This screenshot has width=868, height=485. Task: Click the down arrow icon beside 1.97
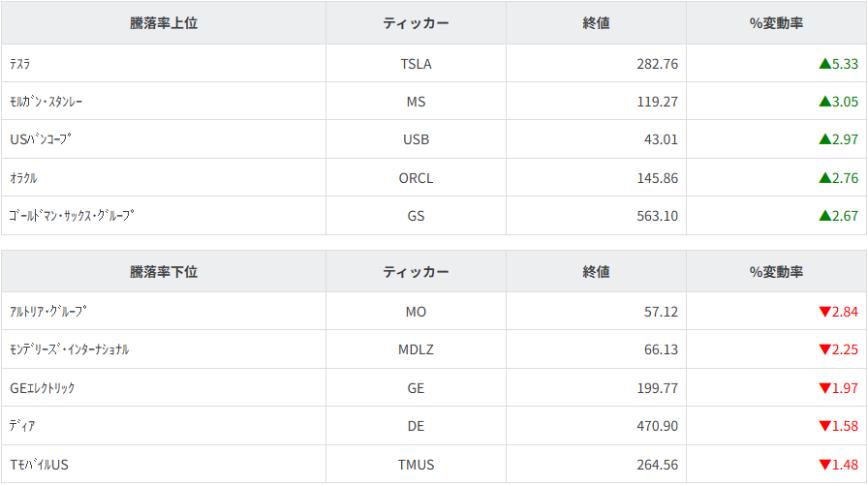click(824, 388)
